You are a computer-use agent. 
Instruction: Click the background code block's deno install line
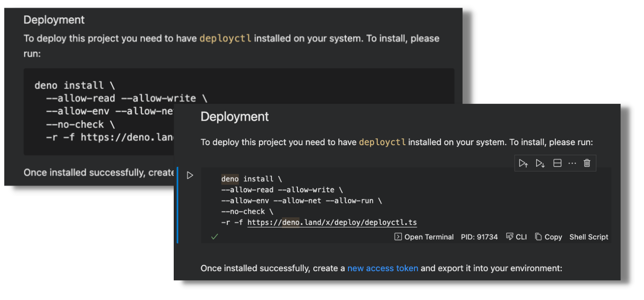pos(75,86)
